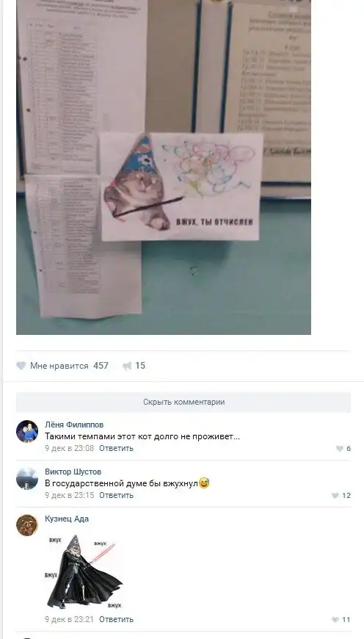
Task: Reply to Кузнец Ада's comment
Action: pyautogui.click(x=116, y=619)
